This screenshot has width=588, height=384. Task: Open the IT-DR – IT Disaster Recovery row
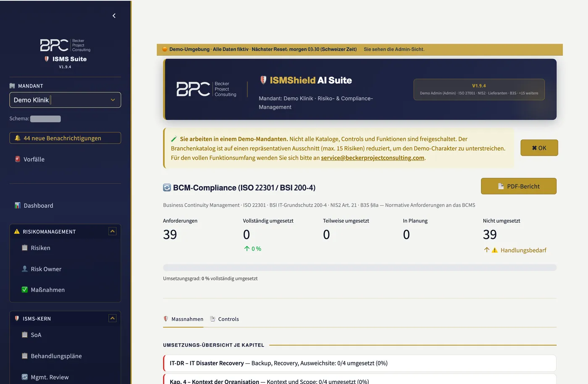[360, 363]
